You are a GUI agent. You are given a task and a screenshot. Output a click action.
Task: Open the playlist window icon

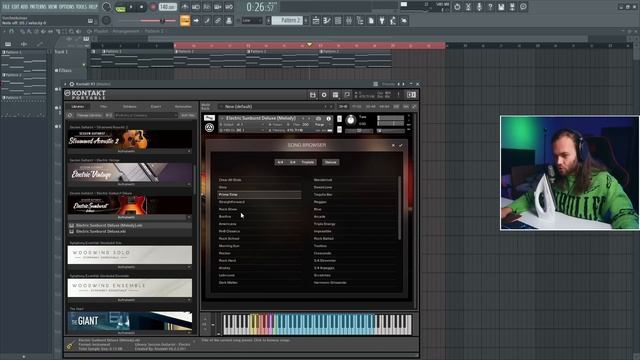point(316,20)
